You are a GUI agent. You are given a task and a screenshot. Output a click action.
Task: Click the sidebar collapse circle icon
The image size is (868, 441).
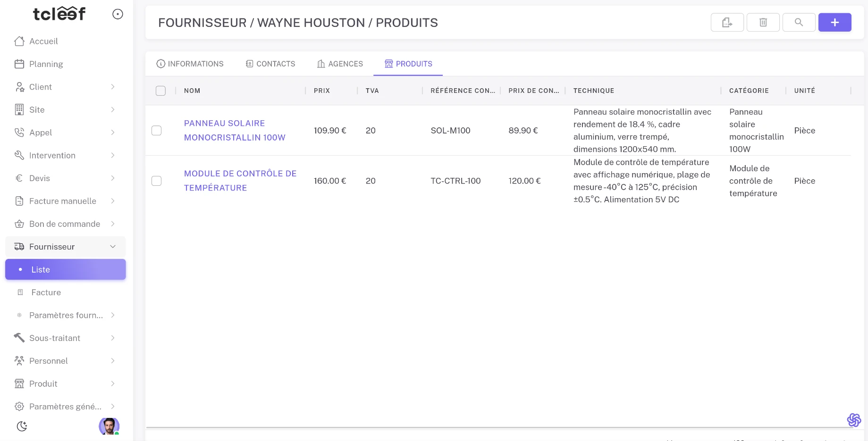pyautogui.click(x=118, y=14)
